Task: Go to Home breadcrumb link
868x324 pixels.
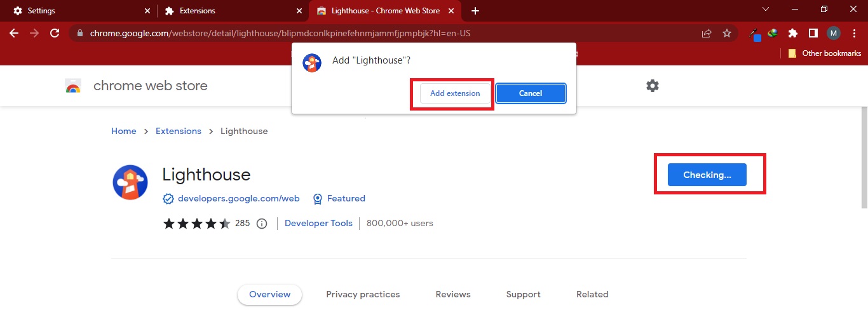Action: pyautogui.click(x=124, y=131)
